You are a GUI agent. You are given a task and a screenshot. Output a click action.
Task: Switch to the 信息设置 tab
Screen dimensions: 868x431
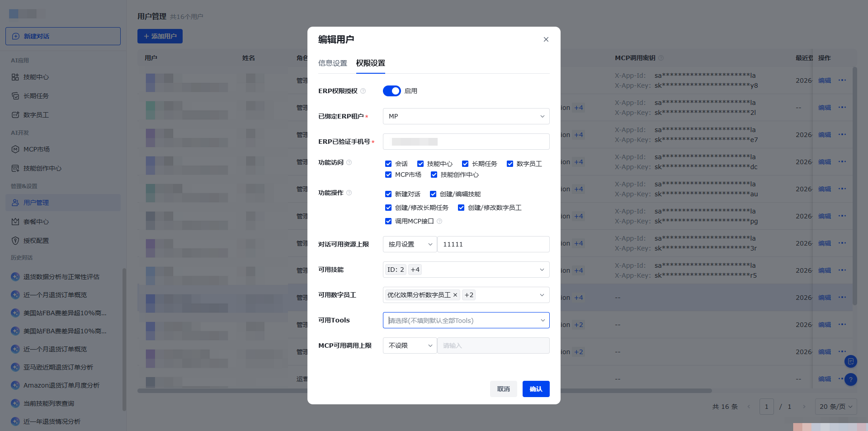click(333, 63)
